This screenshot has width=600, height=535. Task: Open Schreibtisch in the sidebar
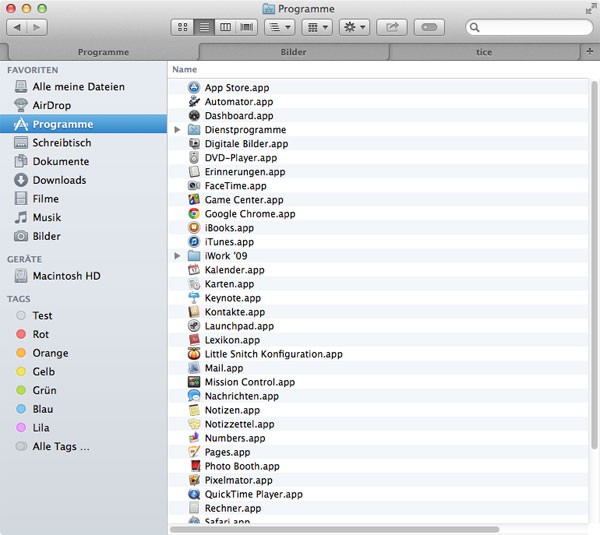point(83,143)
